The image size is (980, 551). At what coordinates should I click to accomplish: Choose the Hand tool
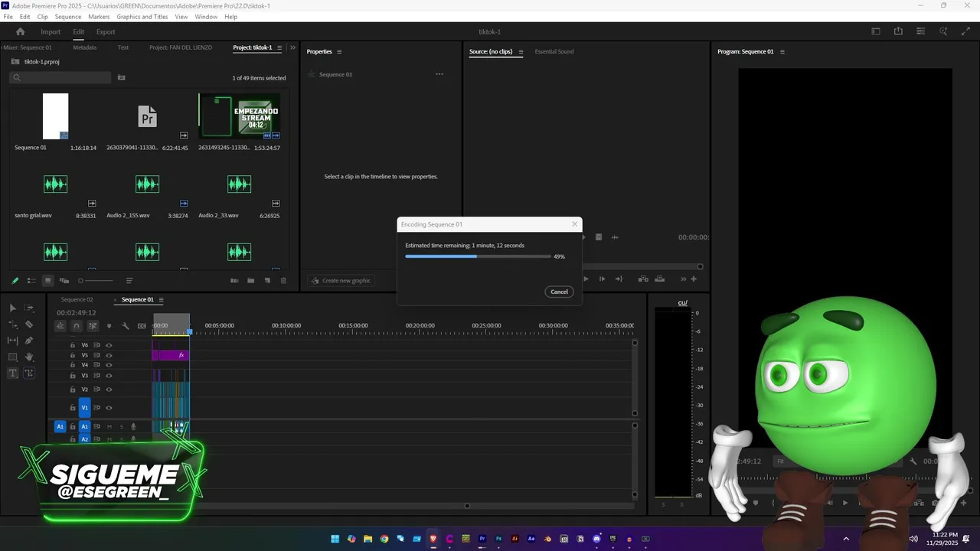point(29,357)
